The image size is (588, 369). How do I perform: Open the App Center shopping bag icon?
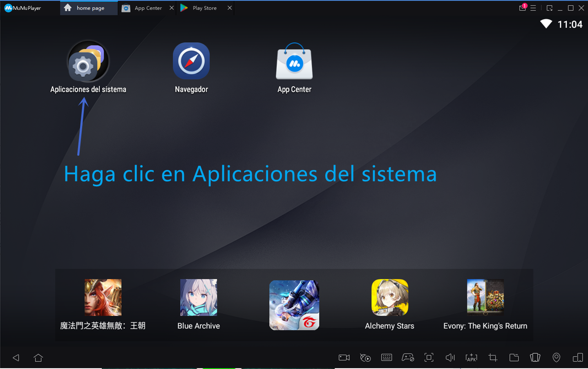tap(294, 62)
